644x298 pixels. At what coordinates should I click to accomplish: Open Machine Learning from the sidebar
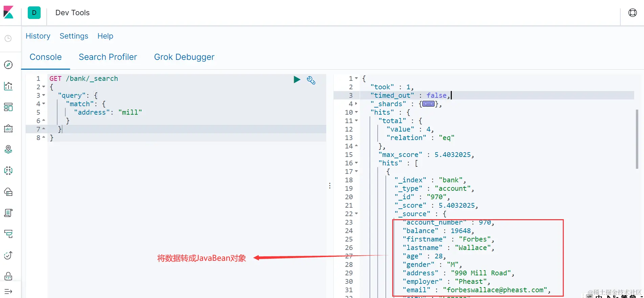[x=8, y=170]
